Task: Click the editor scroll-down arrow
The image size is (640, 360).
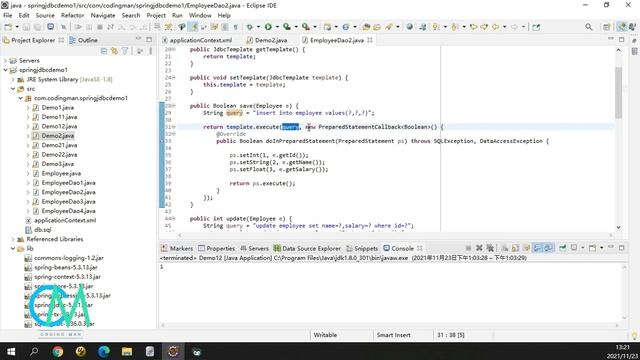Action: pos(618,227)
